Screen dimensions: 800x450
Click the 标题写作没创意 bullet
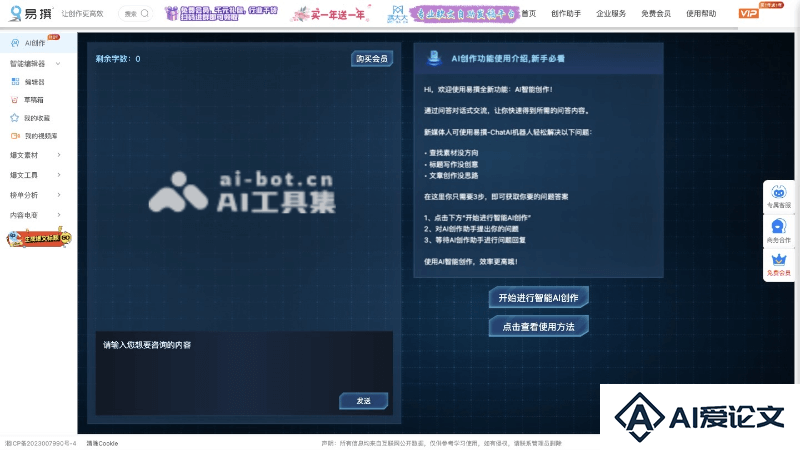(452, 164)
